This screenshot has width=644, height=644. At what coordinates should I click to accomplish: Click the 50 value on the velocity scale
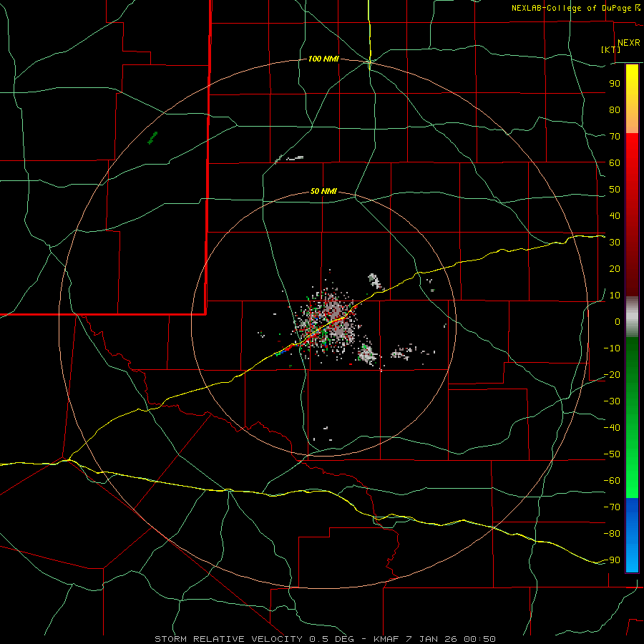[x=615, y=190]
